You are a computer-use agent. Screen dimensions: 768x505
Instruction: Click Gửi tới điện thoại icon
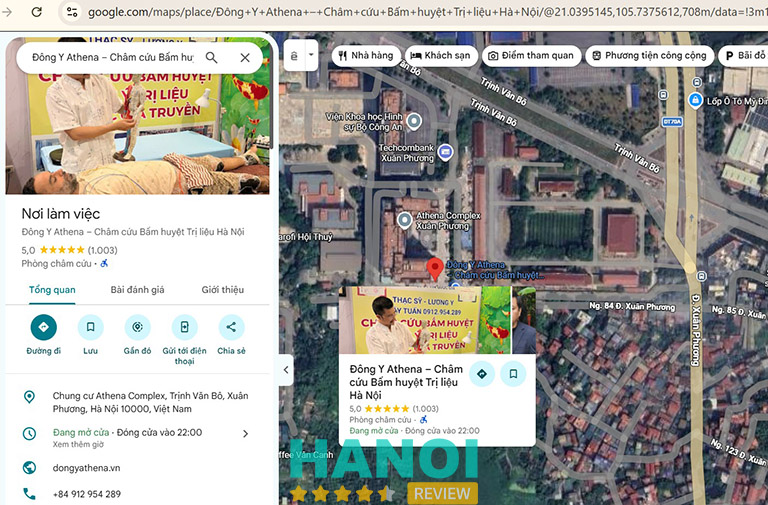185,327
